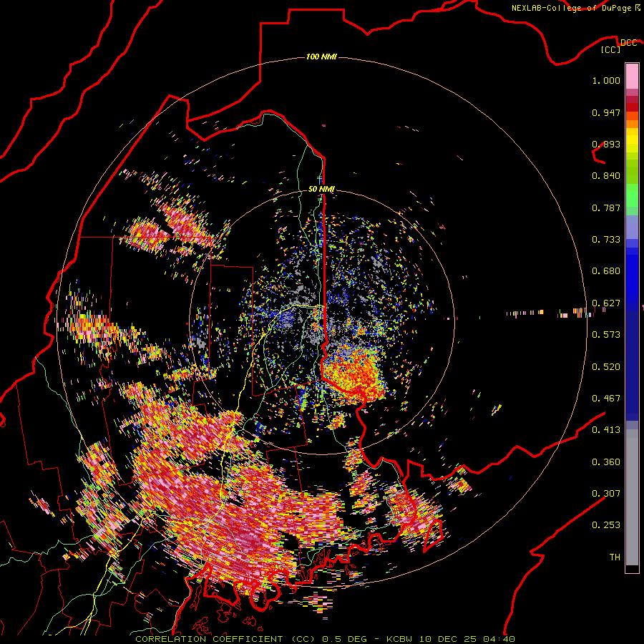
Task: Click the 100 NMI range ring label
Action: click(x=321, y=57)
